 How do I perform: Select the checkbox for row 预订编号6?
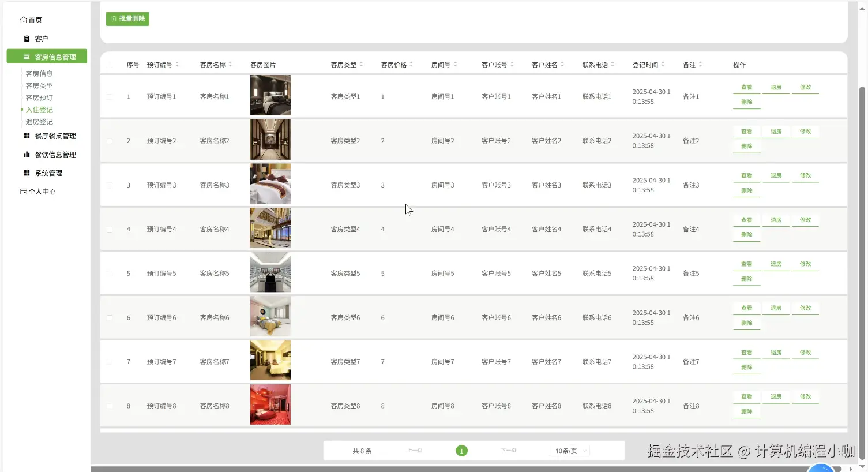(x=109, y=318)
